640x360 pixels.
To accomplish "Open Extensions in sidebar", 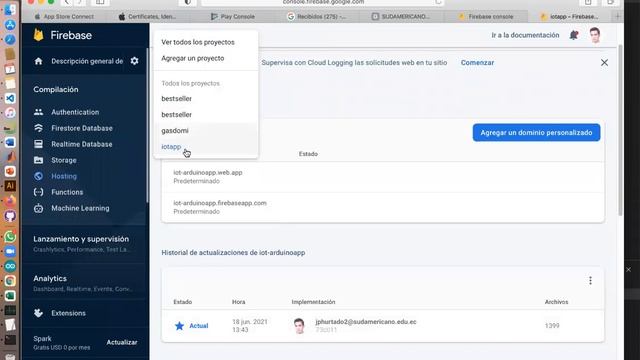I will coord(69,313).
